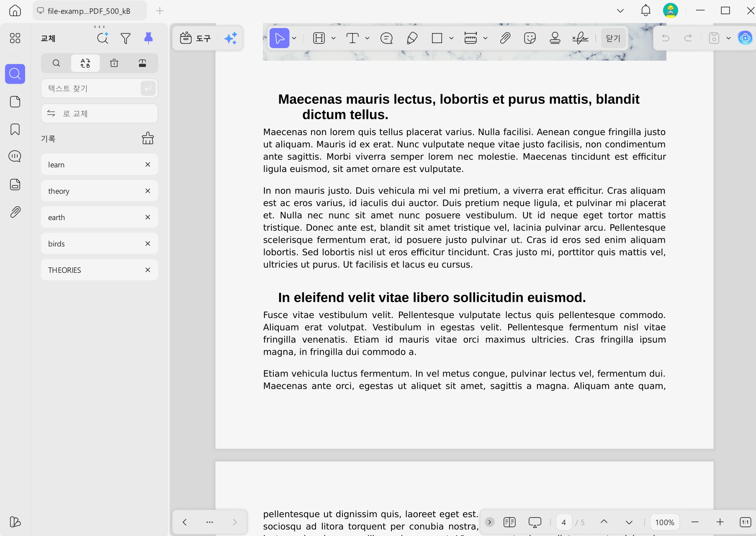This screenshot has width=756, height=536.
Task: Remove 'learn' from search history
Action: pyautogui.click(x=148, y=164)
